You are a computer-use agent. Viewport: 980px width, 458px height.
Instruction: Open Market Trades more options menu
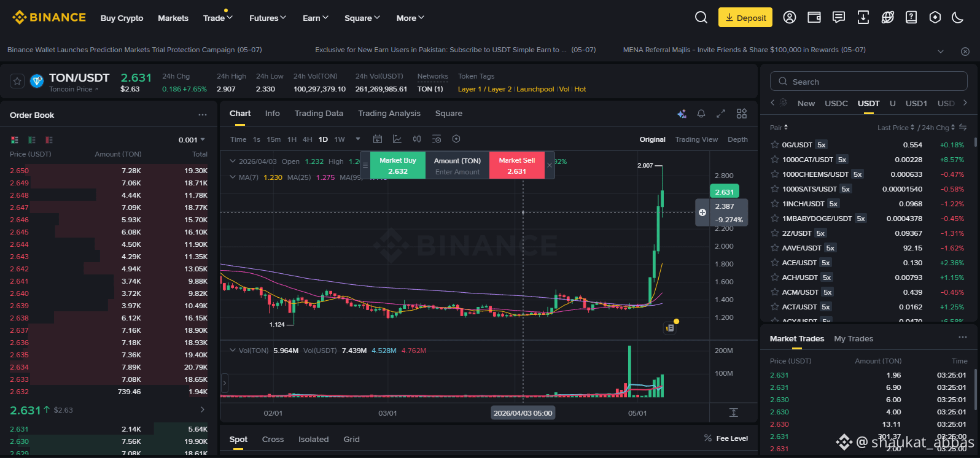tap(963, 338)
